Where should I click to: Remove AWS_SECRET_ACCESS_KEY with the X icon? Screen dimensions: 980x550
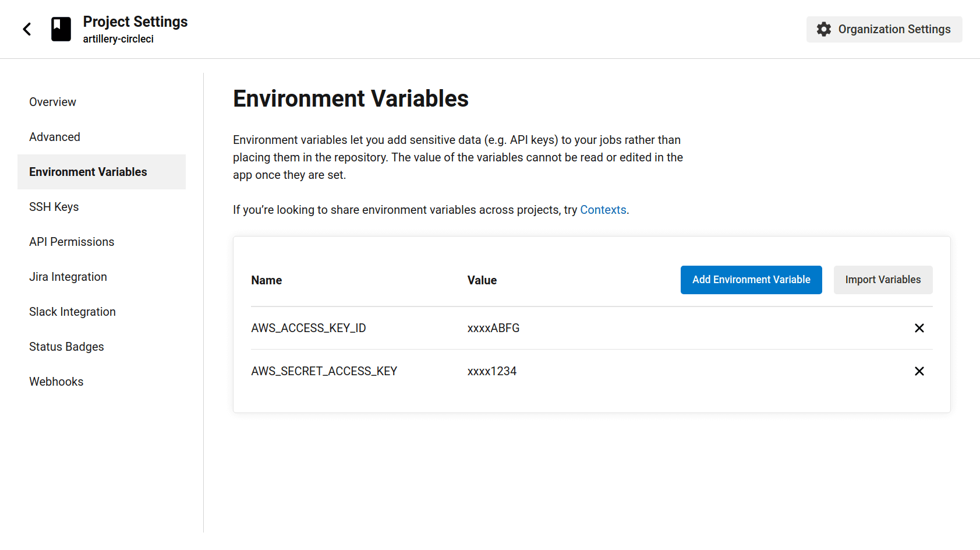point(919,371)
